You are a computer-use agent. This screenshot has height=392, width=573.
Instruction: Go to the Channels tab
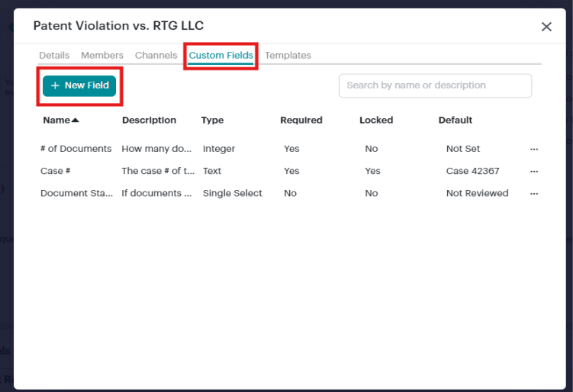click(x=156, y=56)
